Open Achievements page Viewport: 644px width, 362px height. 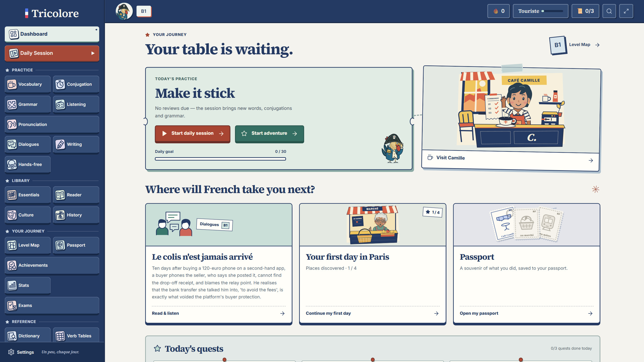coord(52,265)
